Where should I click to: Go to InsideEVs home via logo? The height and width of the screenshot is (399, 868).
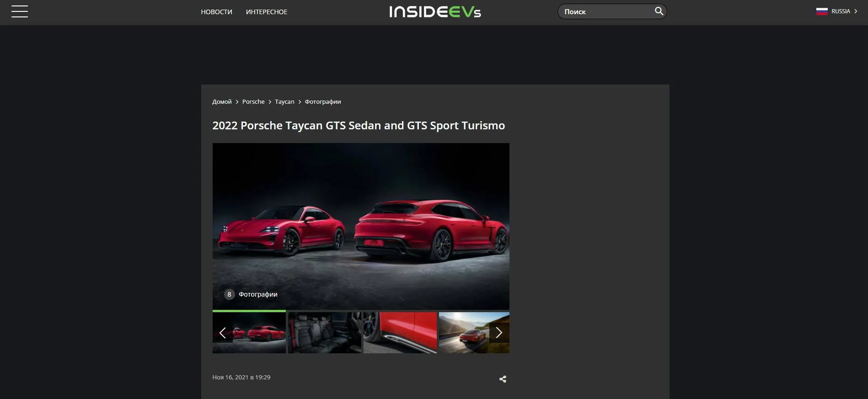coord(435,11)
